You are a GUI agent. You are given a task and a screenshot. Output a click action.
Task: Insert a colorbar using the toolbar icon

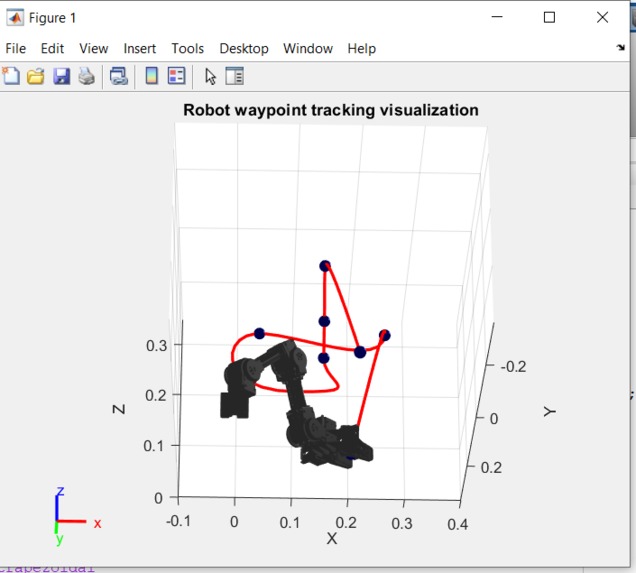coord(152,76)
